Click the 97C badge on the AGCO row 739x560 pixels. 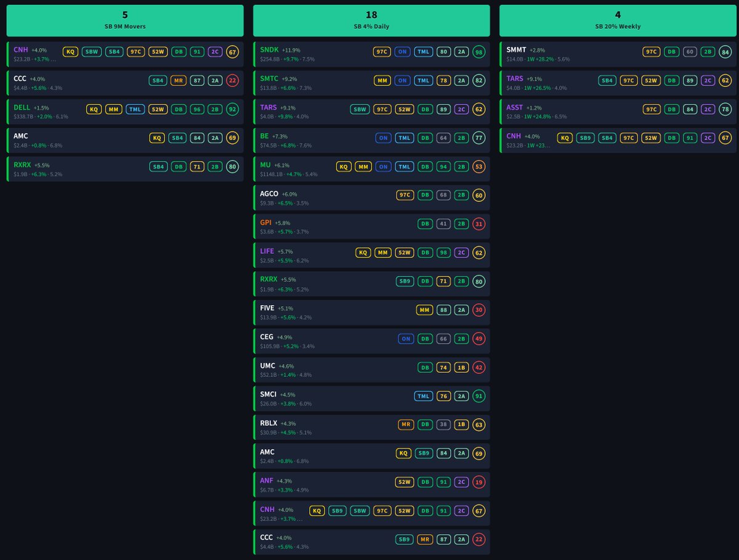[x=405, y=195]
